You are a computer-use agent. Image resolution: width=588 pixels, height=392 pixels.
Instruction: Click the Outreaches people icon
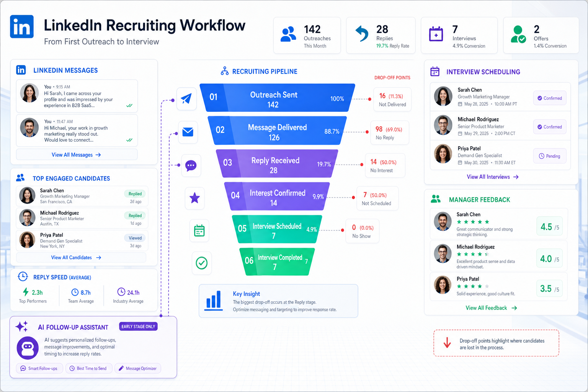click(x=288, y=34)
